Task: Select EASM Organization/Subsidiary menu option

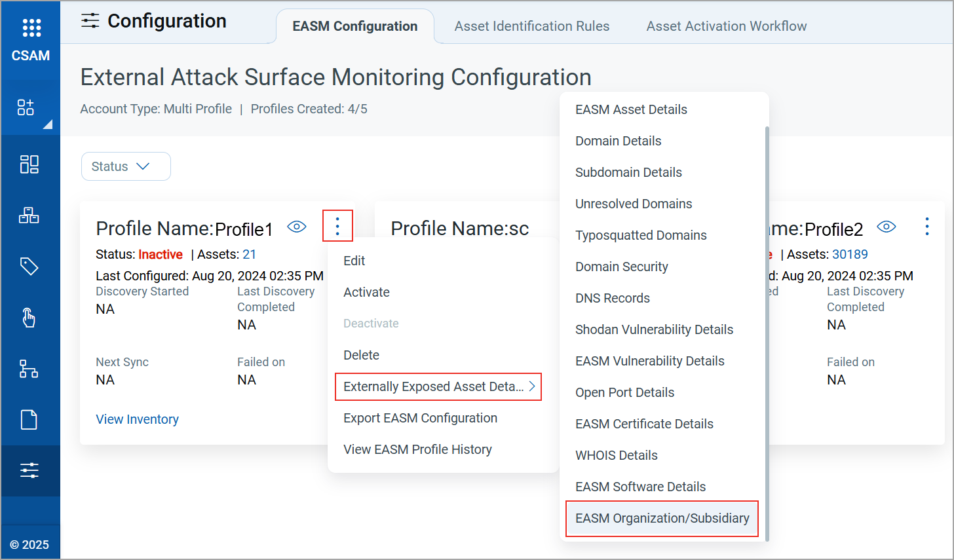Action: 662,519
